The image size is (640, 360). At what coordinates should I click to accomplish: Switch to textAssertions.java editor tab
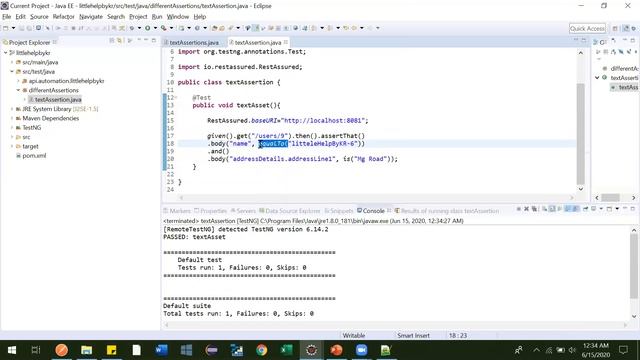point(194,42)
